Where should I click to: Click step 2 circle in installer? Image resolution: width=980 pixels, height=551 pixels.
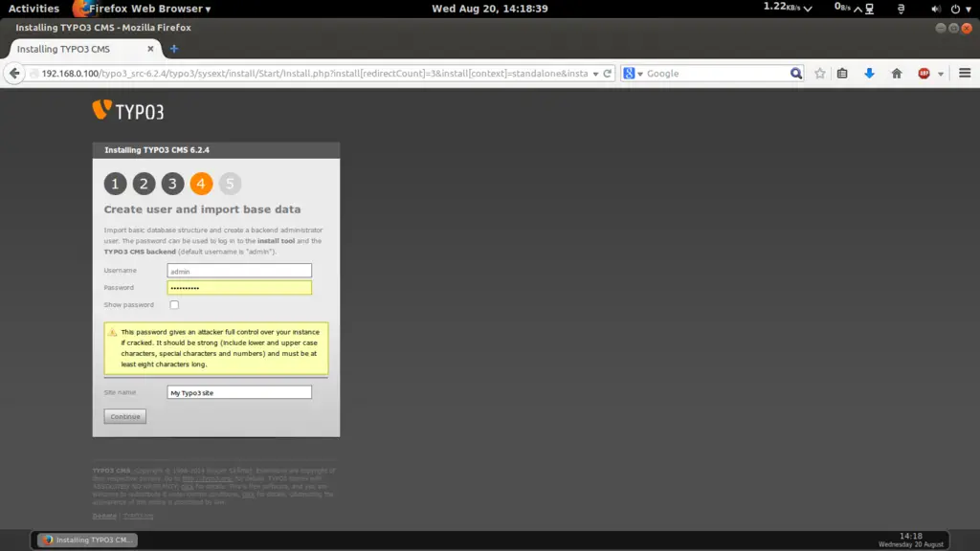(144, 184)
